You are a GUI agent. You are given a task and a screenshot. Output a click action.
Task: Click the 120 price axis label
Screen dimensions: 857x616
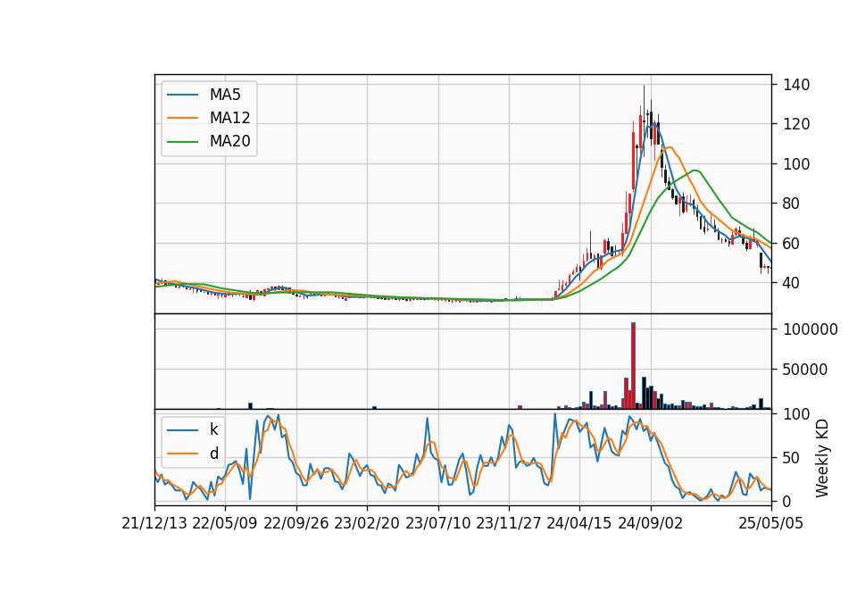click(x=796, y=124)
